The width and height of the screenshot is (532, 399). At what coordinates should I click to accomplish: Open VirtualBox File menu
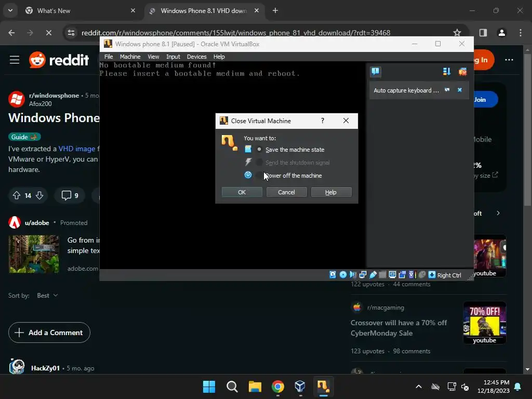pos(109,57)
